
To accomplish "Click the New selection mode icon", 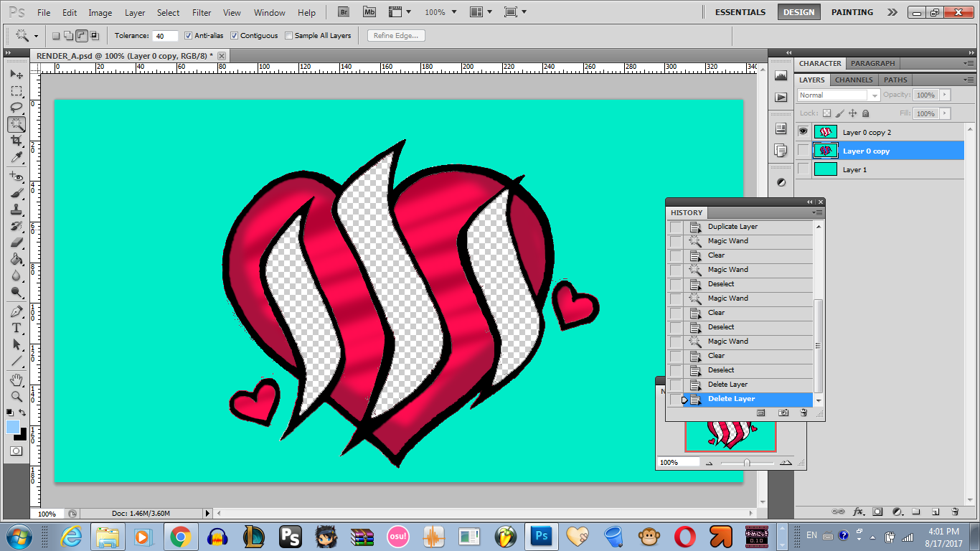I will coord(56,36).
